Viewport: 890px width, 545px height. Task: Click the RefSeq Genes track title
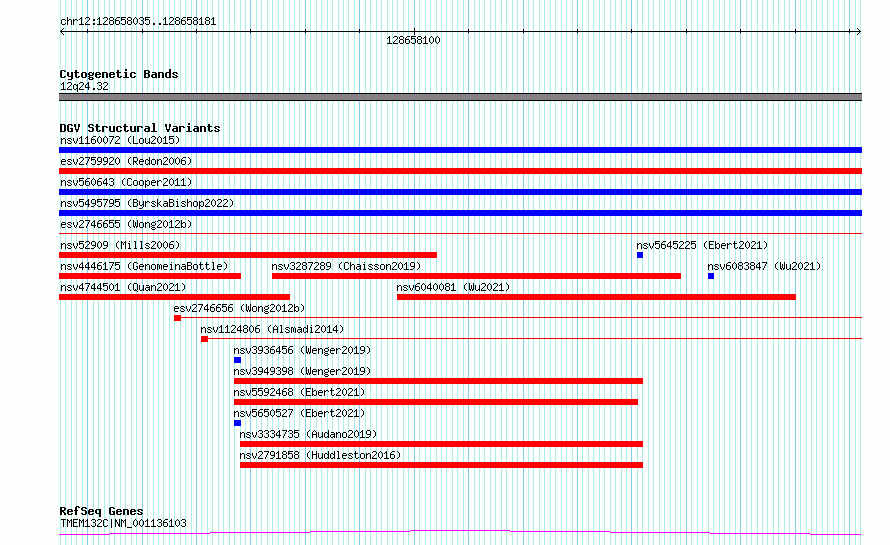[x=101, y=511]
